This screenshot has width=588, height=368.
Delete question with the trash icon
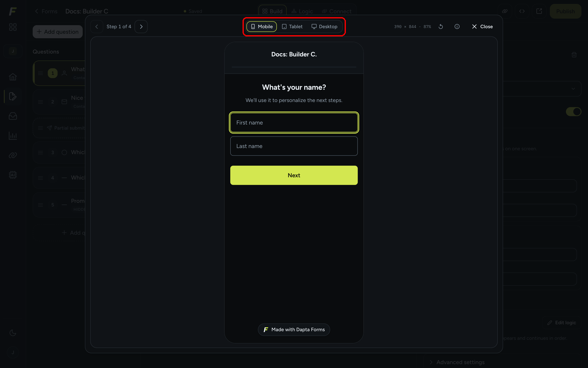[574, 55]
